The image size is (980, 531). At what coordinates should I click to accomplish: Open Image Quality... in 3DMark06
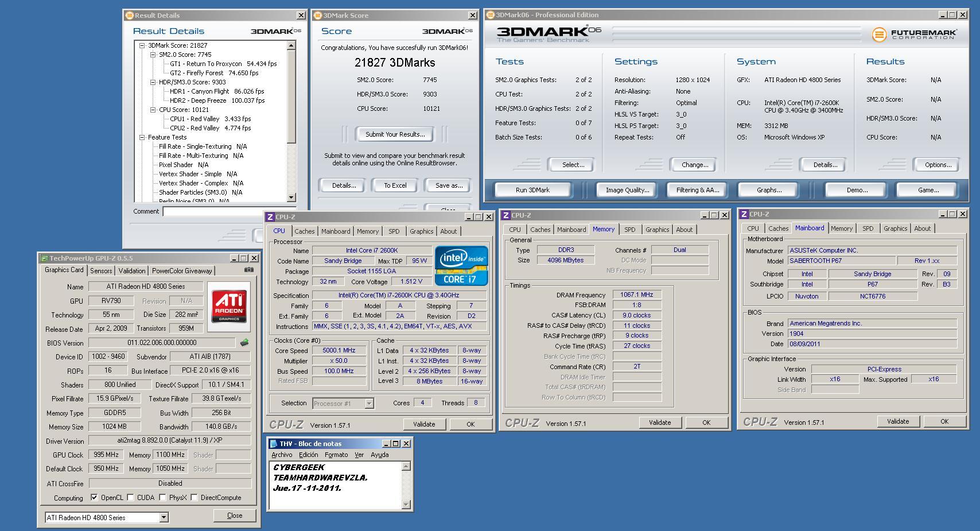pyautogui.click(x=628, y=190)
